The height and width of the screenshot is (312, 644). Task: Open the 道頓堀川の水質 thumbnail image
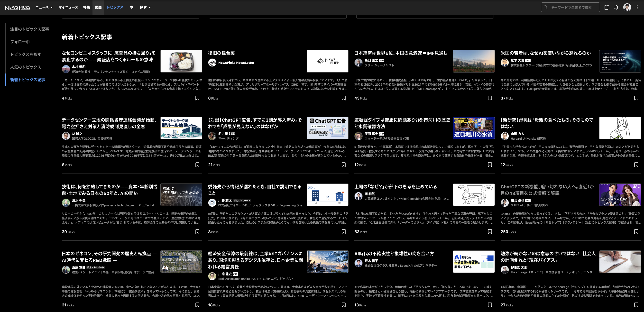[x=473, y=128]
